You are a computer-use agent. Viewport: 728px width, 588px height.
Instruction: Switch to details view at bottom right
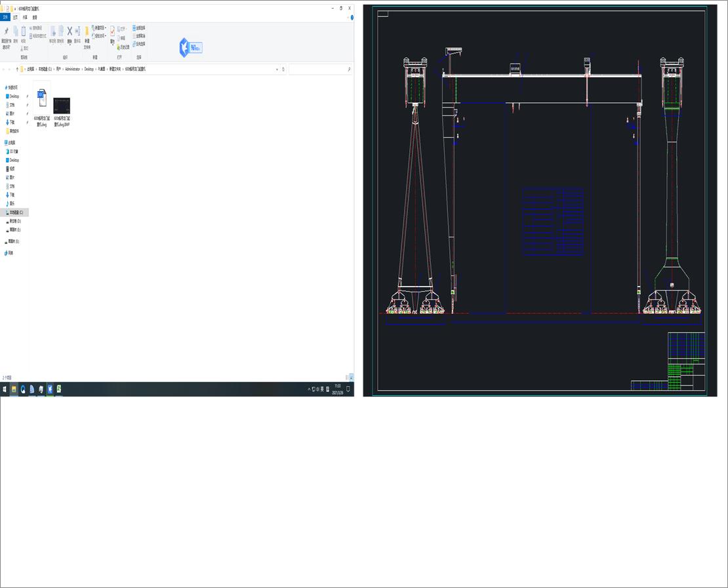(348, 378)
